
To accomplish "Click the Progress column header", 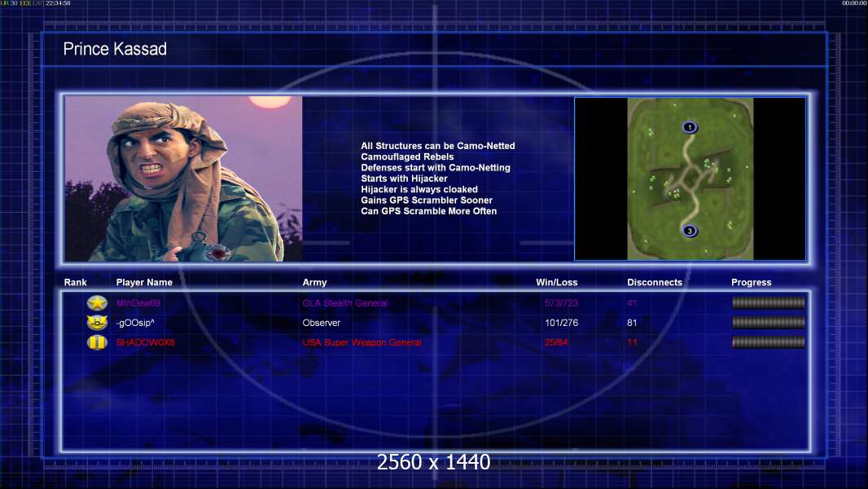I will (752, 283).
